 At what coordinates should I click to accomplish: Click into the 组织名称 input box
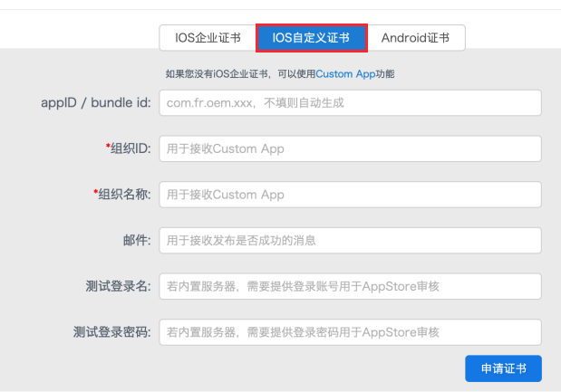click(350, 195)
